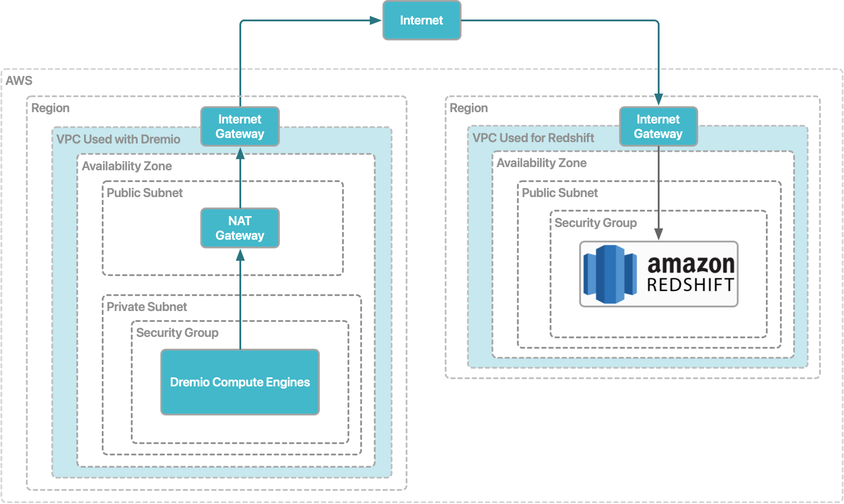Click the Region label on the Dremio side
The image size is (844, 504).
tap(50, 108)
